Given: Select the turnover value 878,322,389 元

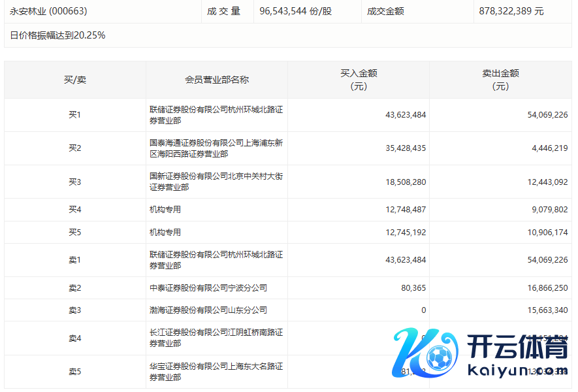Looking at the screenshot, I should (x=511, y=11).
